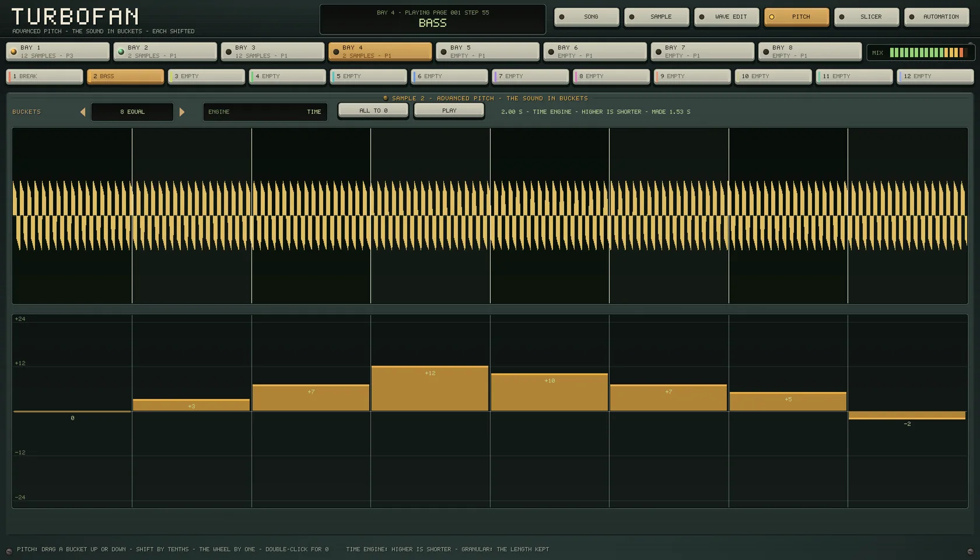The height and width of the screenshot is (560, 980).
Task: Select Bay 3 with 12 samples
Action: [272, 51]
